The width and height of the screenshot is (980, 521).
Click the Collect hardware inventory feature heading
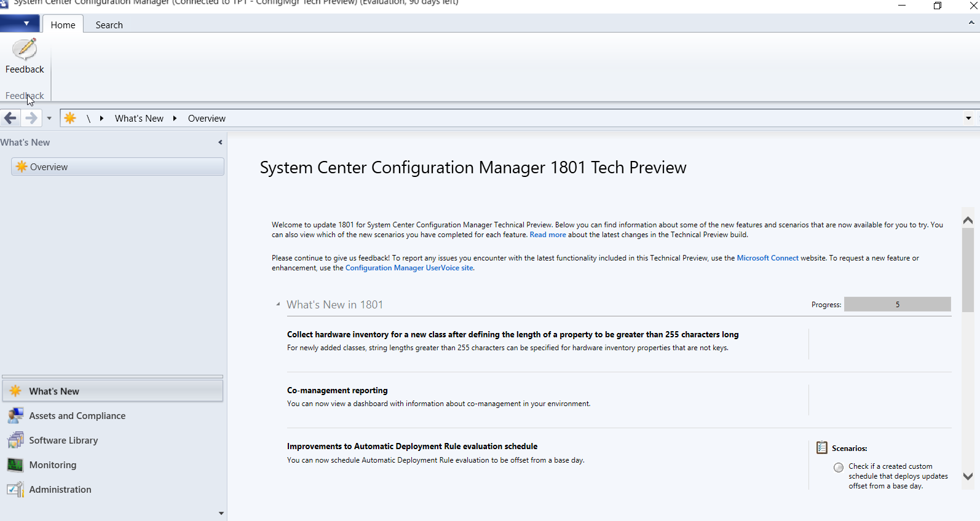pos(513,334)
